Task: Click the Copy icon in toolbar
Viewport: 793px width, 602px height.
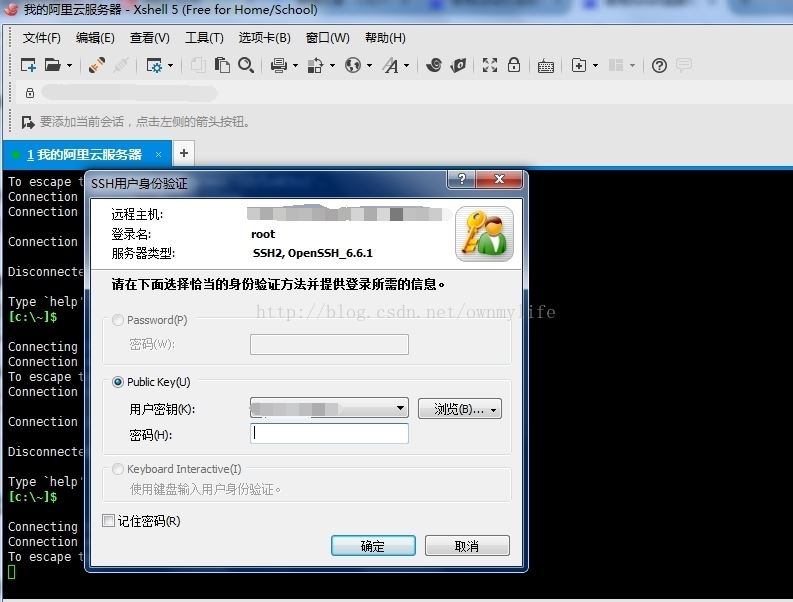Action: (x=198, y=65)
